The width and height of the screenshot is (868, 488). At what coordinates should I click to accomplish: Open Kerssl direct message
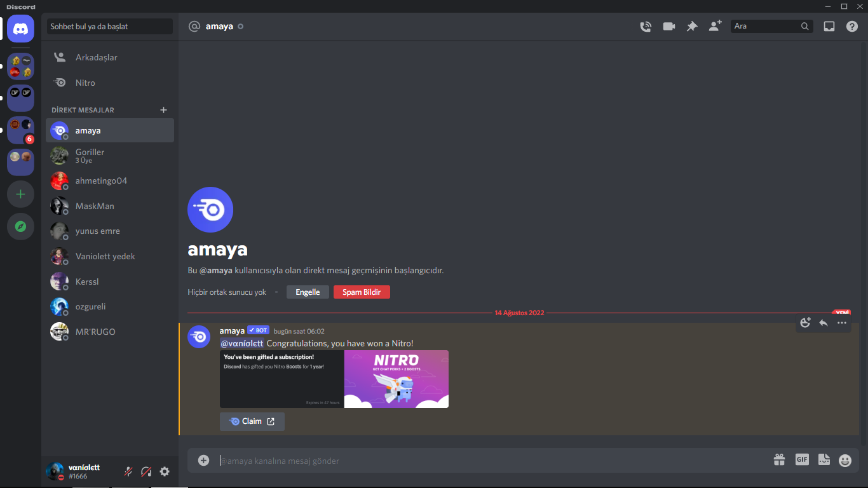point(110,281)
